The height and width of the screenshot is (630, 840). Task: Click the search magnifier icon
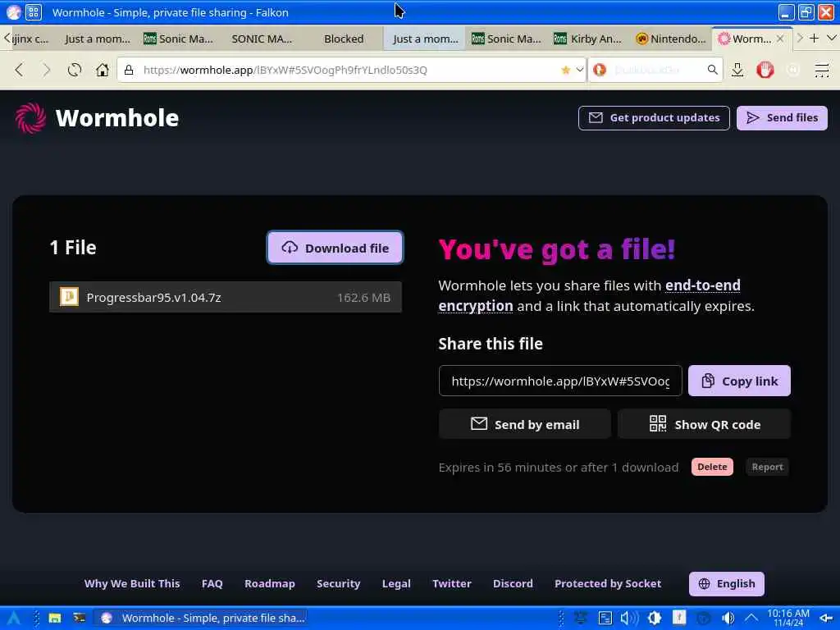pyautogui.click(x=712, y=70)
